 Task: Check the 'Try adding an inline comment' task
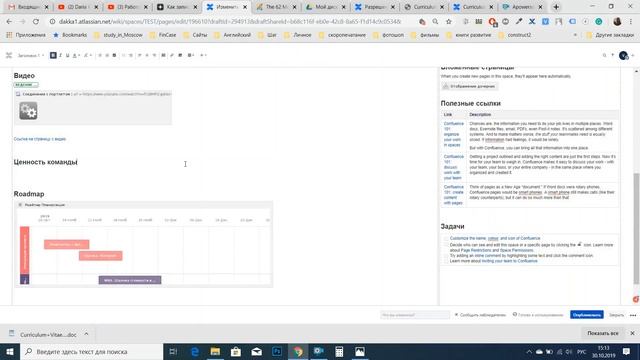tap(446, 256)
